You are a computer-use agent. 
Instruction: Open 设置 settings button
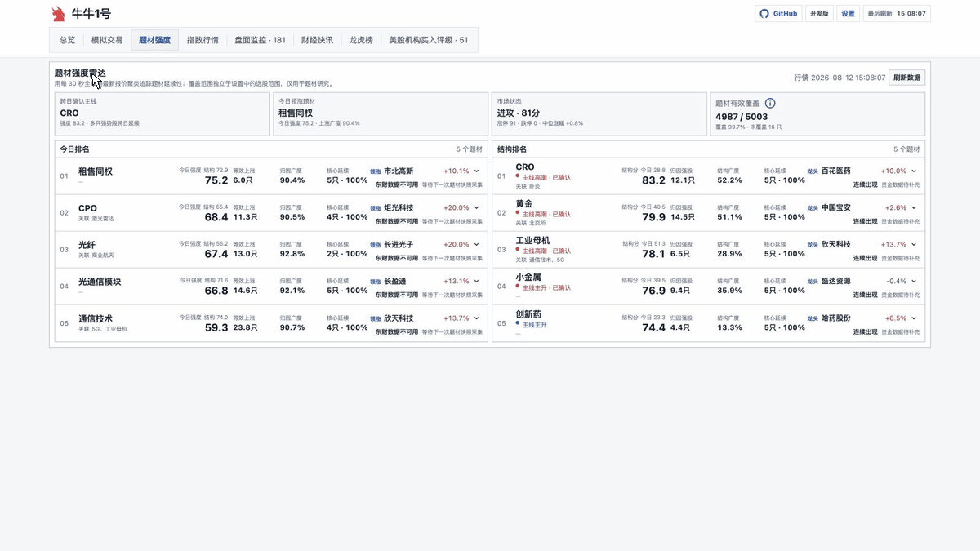click(848, 14)
